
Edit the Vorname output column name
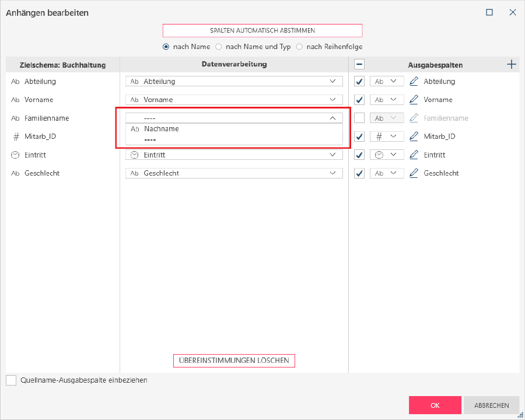414,100
